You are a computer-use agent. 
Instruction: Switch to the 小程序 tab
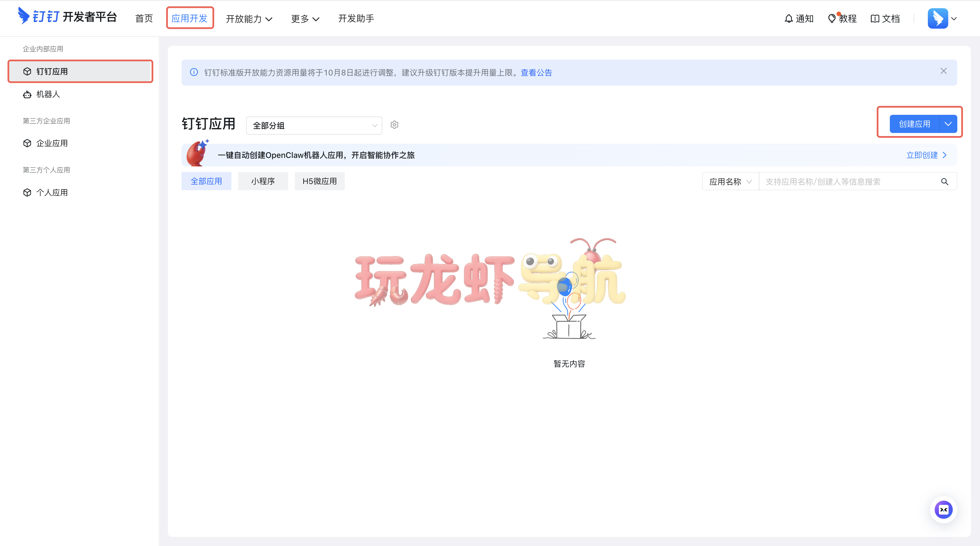point(263,181)
